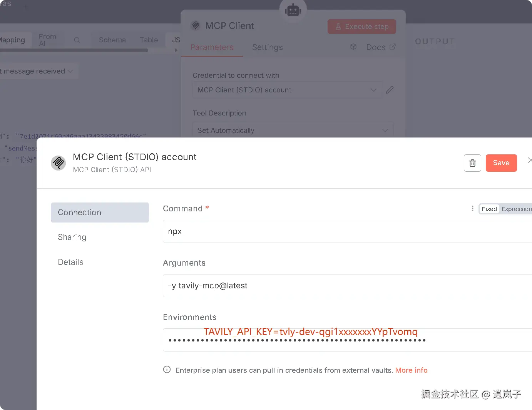Screen dimensions: 532x410
Task: Expand the Tool Description dropdown
Action: [x=293, y=130]
